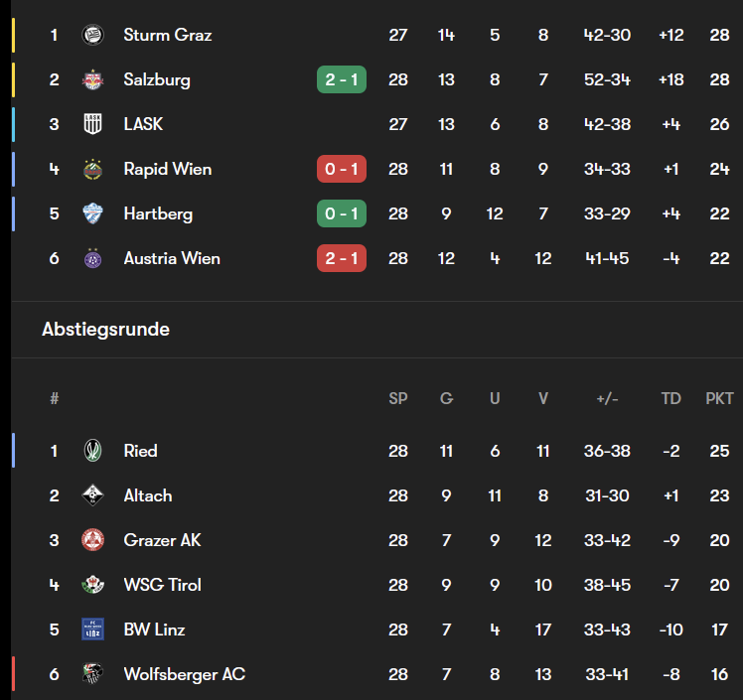Click the BW Linz club crest
The width and height of the screenshot is (743, 700).
[92, 630]
